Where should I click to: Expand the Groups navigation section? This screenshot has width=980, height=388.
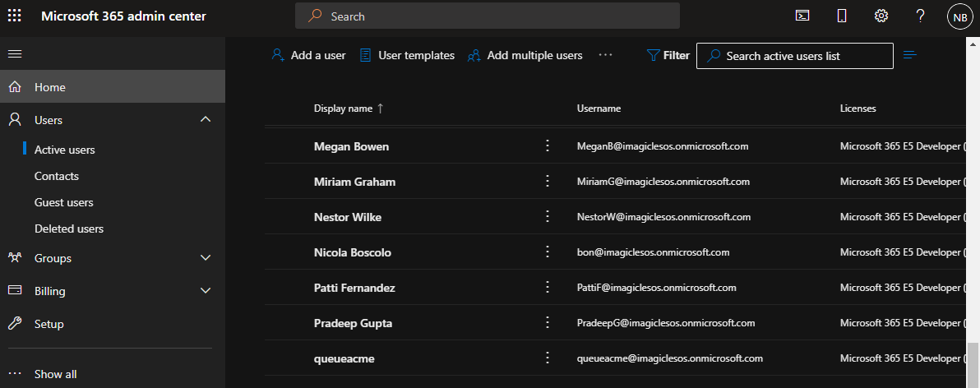[206, 258]
